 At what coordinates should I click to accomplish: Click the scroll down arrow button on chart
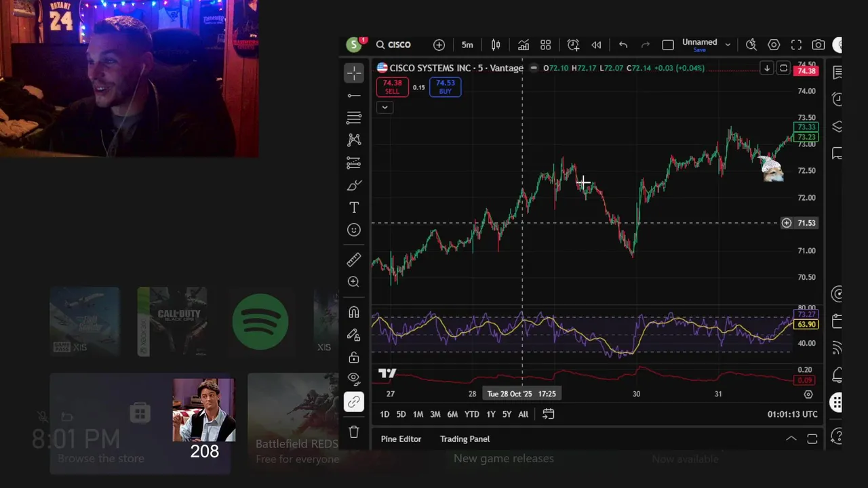pyautogui.click(x=766, y=68)
